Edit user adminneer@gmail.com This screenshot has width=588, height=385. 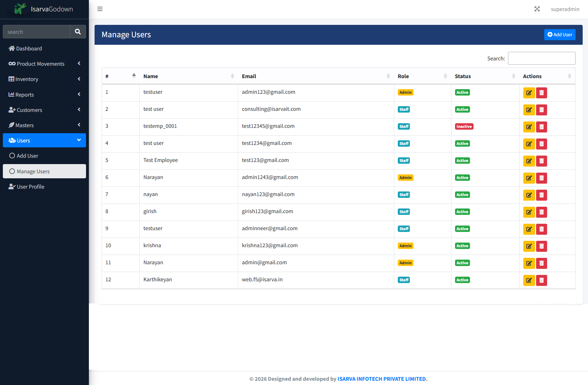point(529,229)
